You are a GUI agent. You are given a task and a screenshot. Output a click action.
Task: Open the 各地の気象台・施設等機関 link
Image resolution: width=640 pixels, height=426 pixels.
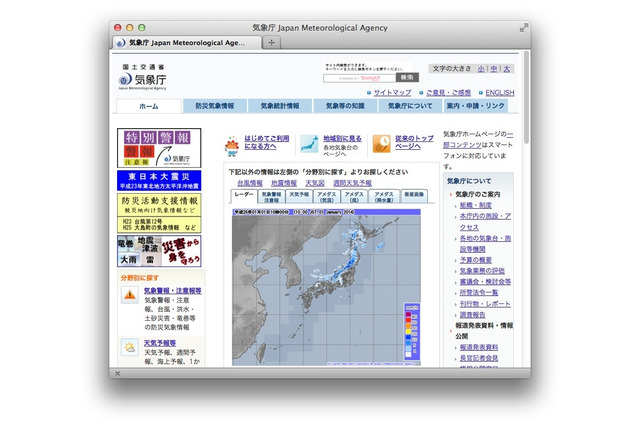click(485, 244)
